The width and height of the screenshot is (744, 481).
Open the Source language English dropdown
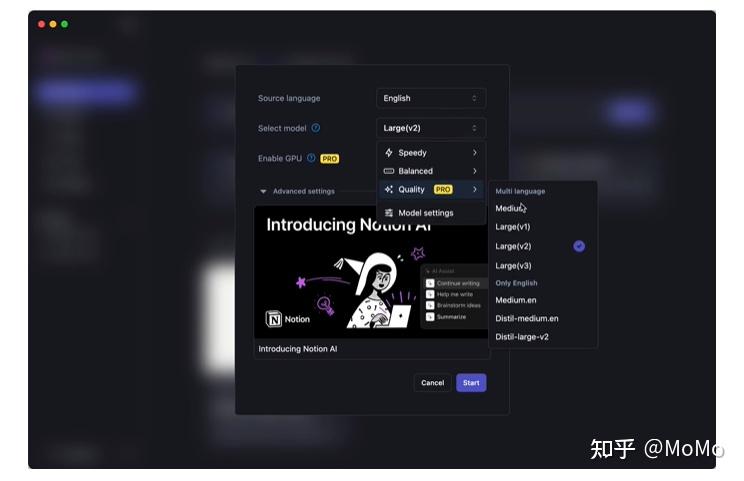(x=431, y=98)
